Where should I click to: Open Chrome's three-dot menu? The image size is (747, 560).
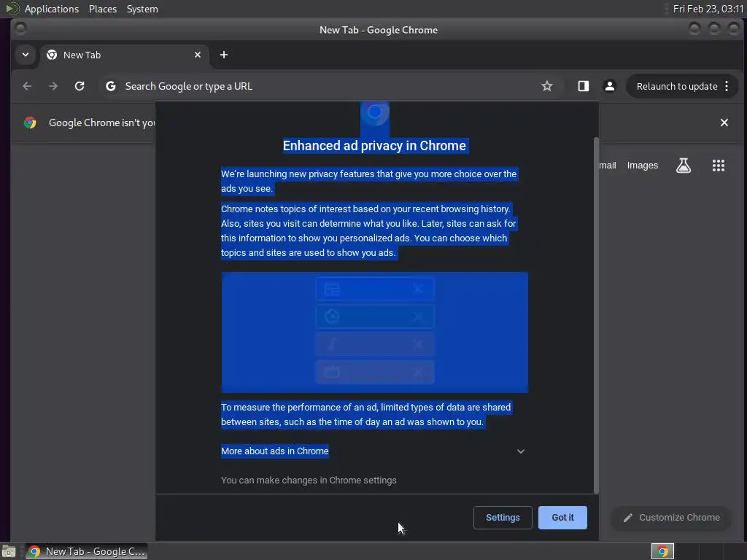click(727, 86)
